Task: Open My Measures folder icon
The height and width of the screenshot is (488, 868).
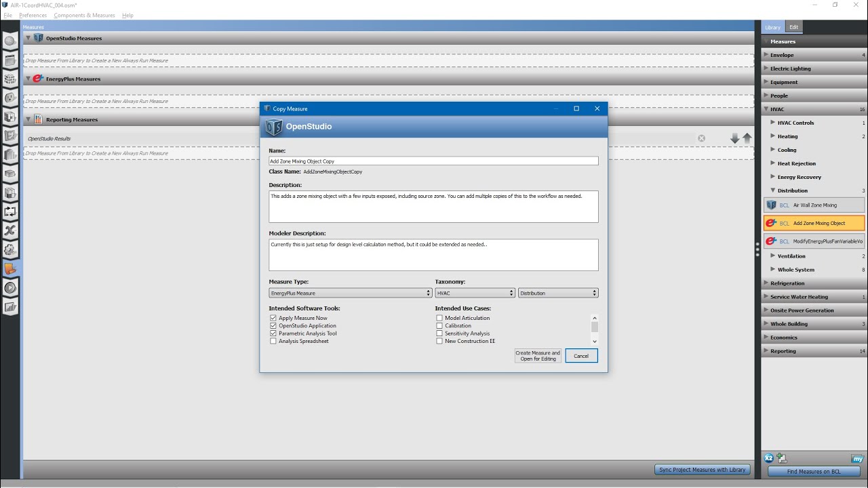Action: click(x=857, y=459)
